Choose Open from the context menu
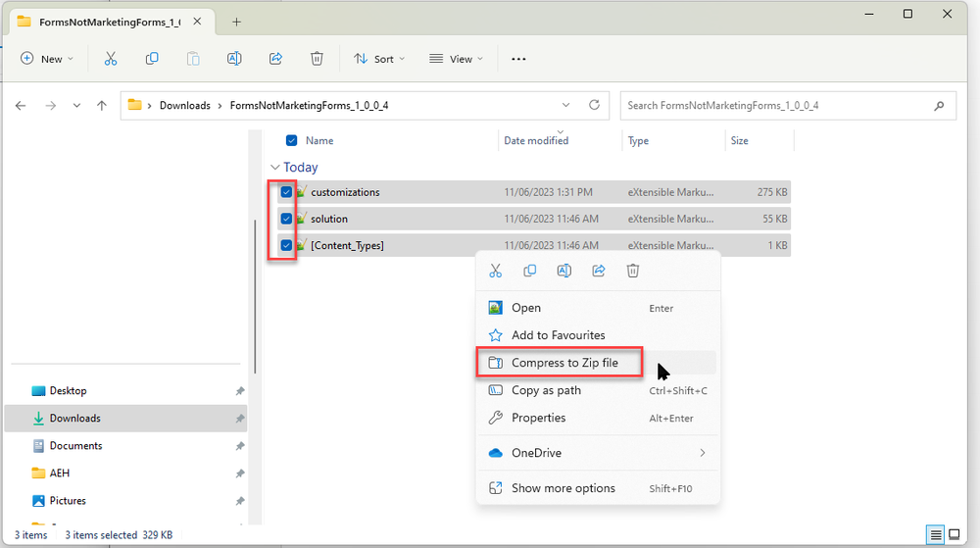The width and height of the screenshot is (980, 548). [x=598, y=308]
